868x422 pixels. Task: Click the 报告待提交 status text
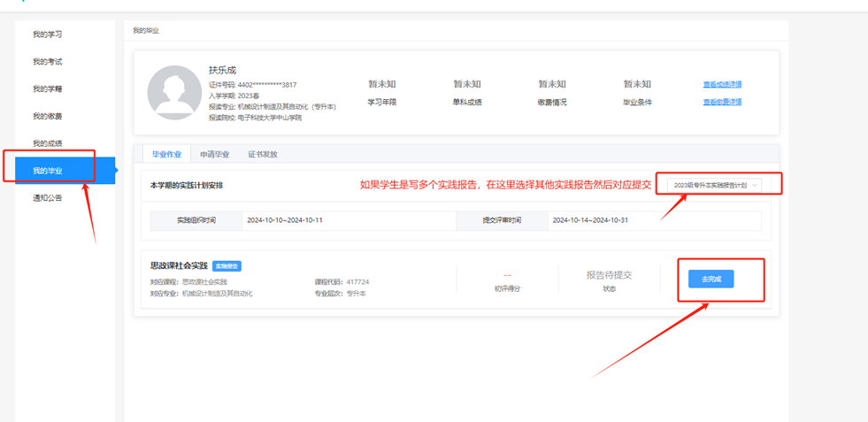(609, 275)
